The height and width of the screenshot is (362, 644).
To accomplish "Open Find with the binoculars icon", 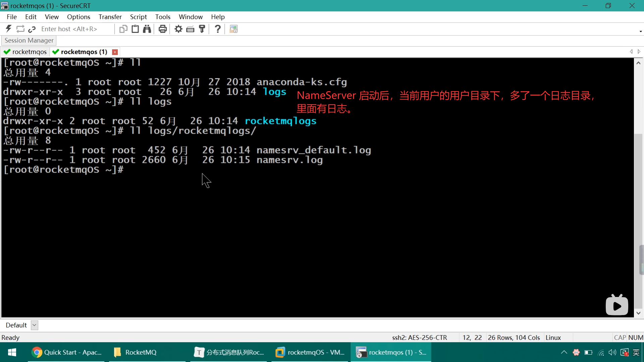I will coord(147,29).
